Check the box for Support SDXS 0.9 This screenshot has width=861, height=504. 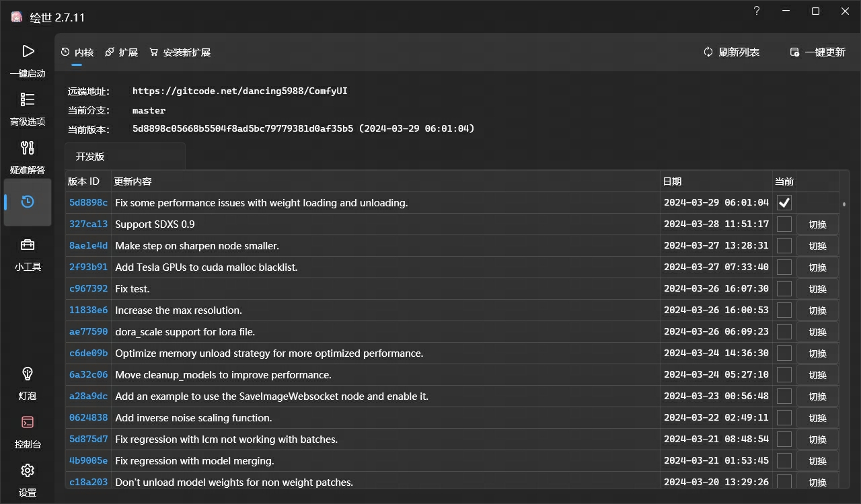pos(784,224)
